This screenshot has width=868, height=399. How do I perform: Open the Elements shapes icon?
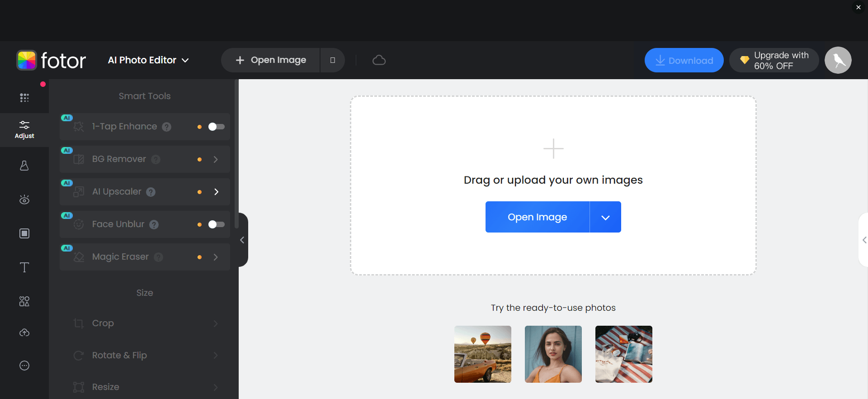click(x=24, y=301)
